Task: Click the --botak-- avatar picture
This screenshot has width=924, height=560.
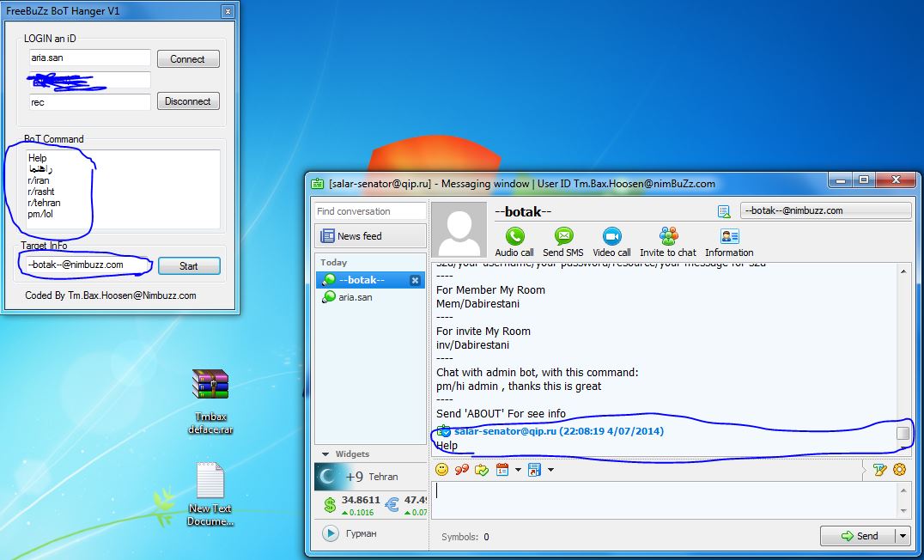Action: (x=459, y=230)
